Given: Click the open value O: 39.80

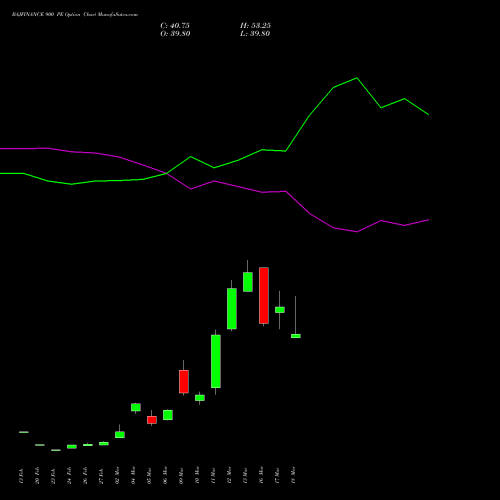Looking at the screenshot, I should coord(175,34).
